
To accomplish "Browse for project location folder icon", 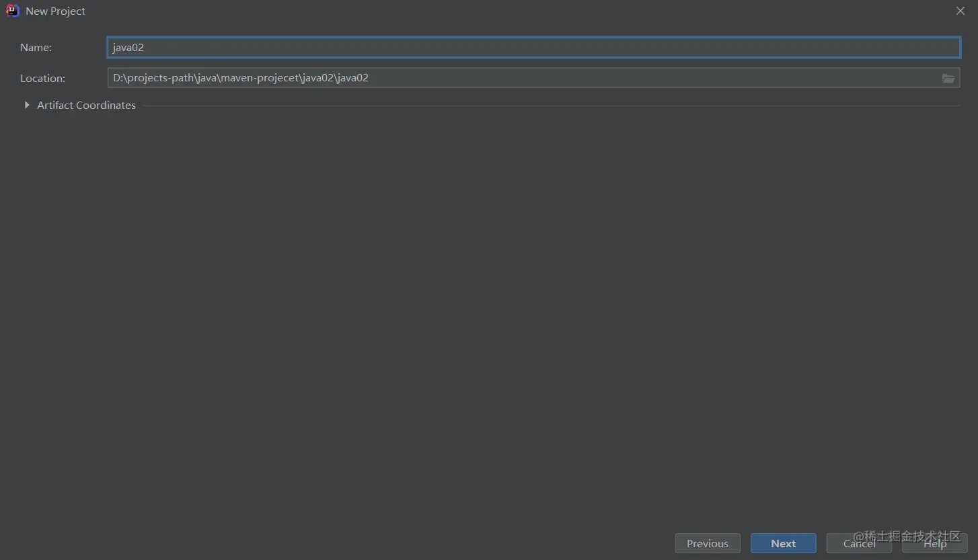I will 948,79.
